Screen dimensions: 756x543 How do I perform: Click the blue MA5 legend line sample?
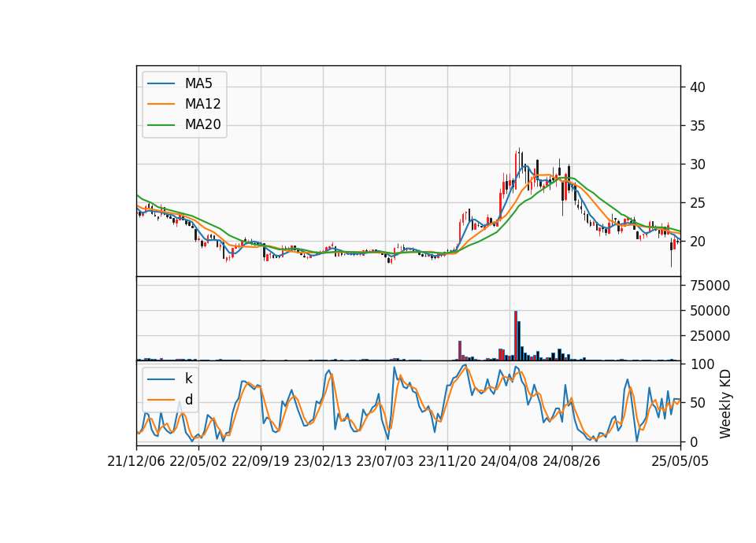(x=161, y=83)
